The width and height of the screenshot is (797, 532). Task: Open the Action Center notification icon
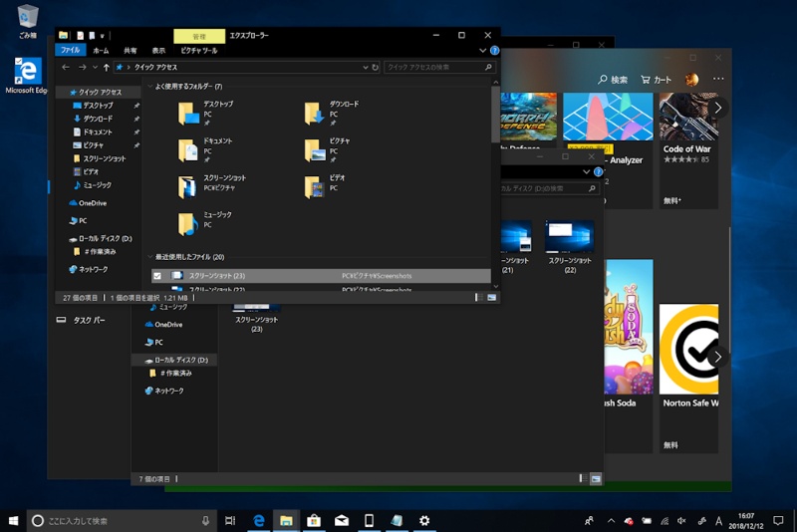[x=778, y=520]
